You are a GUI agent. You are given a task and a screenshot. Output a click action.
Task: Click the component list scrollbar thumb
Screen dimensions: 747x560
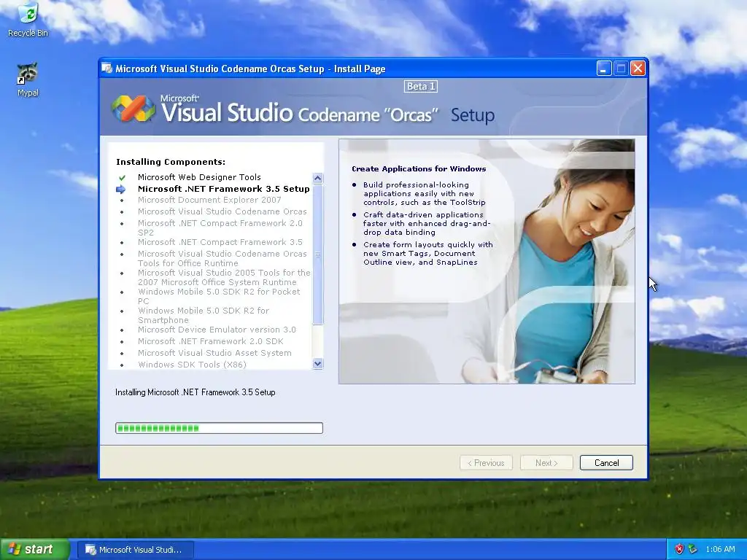(318, 254)
